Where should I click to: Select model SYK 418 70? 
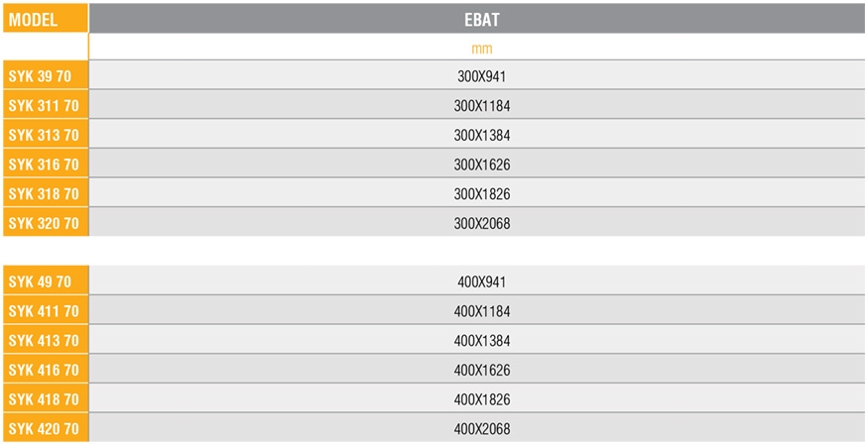[44, 399]
